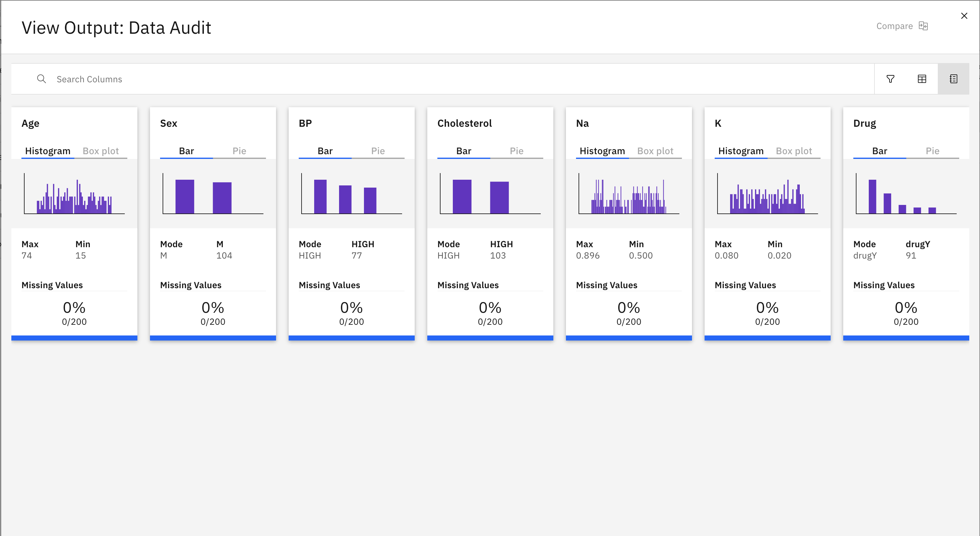
Task: Click the BP bar chart
Action: 352,193
